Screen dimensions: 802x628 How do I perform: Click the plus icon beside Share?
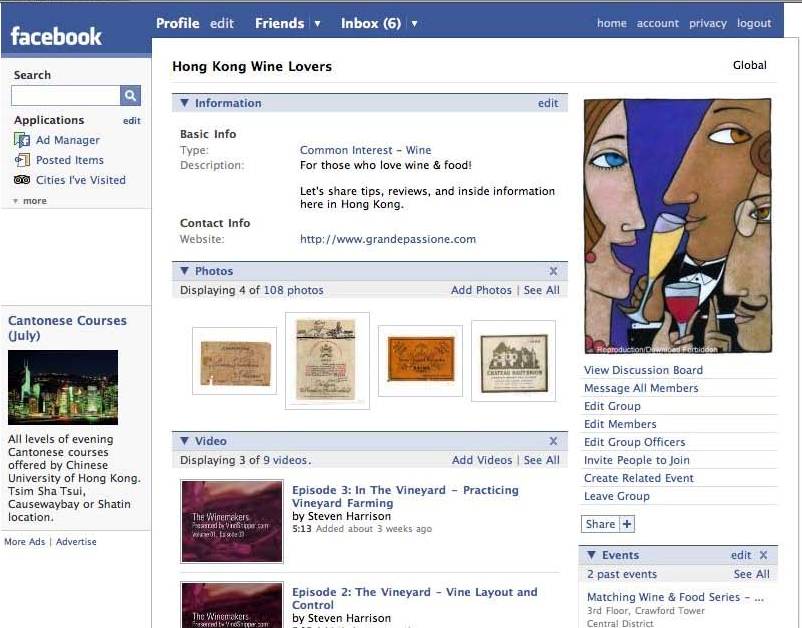click(x=627, y=524)
